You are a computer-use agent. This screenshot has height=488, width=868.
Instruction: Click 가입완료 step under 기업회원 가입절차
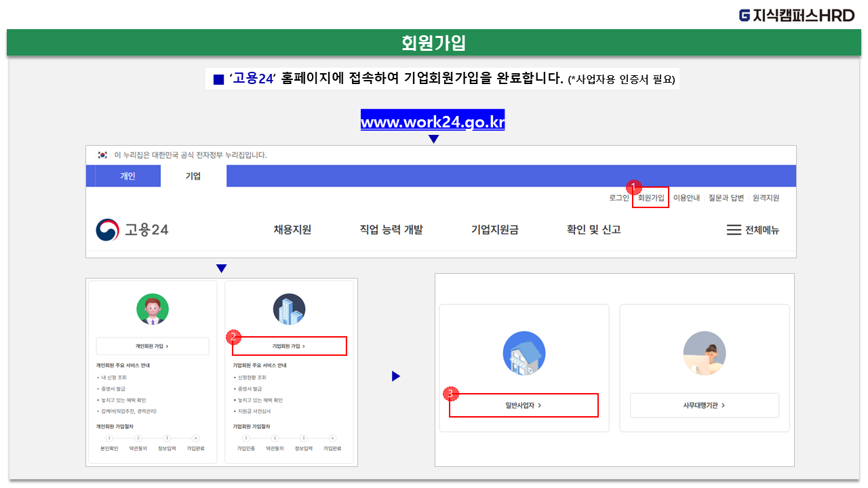332,449
